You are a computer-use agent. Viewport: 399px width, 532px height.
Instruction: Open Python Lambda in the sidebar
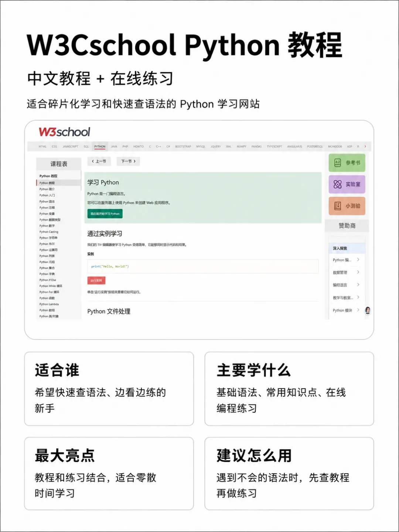49,304
